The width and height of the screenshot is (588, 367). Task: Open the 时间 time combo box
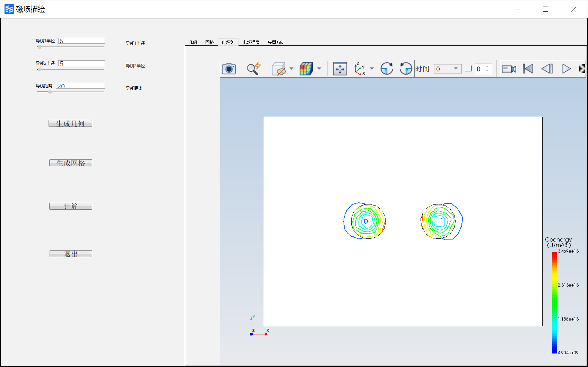point(448,69)
